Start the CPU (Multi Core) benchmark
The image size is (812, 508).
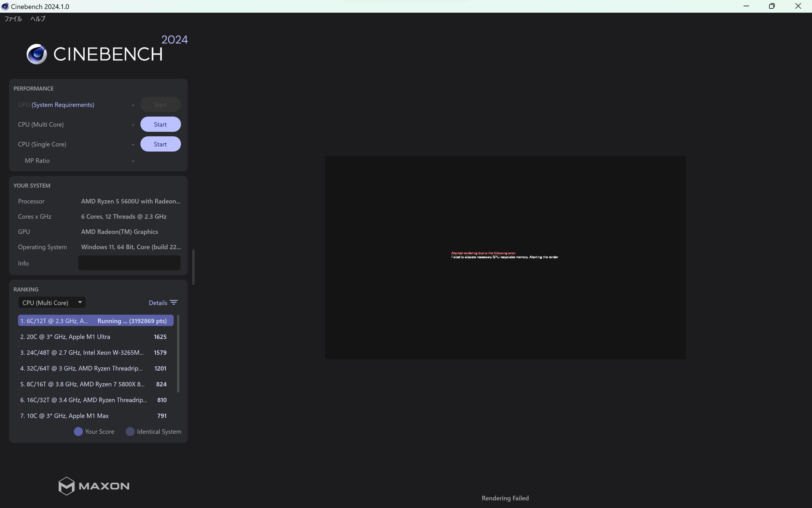click(160, 124)
